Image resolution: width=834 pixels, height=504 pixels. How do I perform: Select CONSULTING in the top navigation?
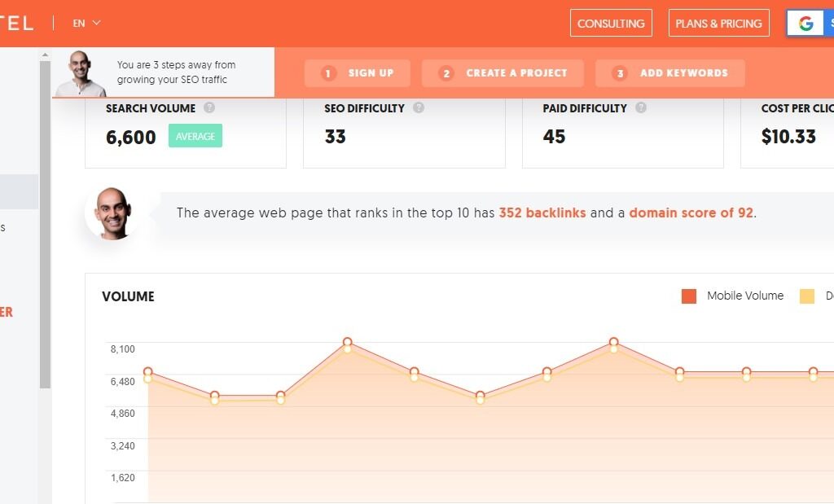(611, 23)
